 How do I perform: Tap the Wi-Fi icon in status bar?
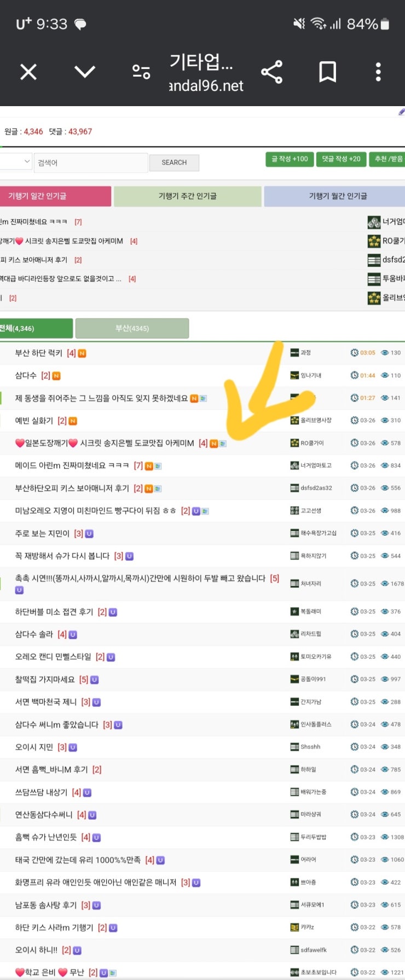point(318,24)
